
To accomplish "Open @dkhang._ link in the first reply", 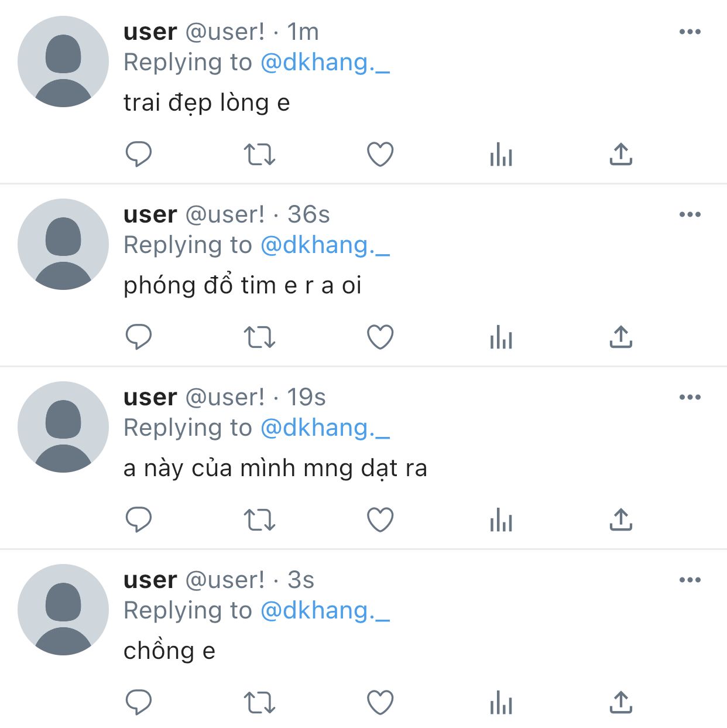I will 325,62.
